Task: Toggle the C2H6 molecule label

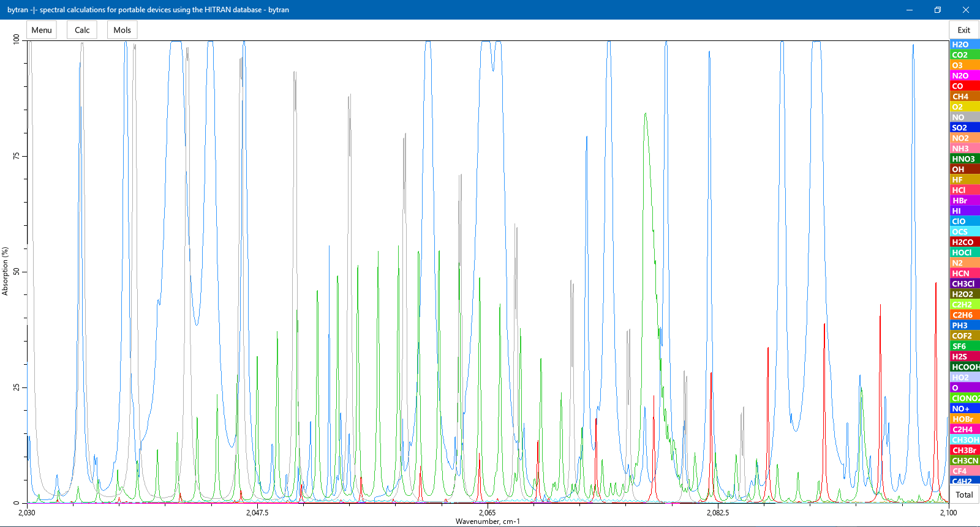Action: (x=965, y=315)
